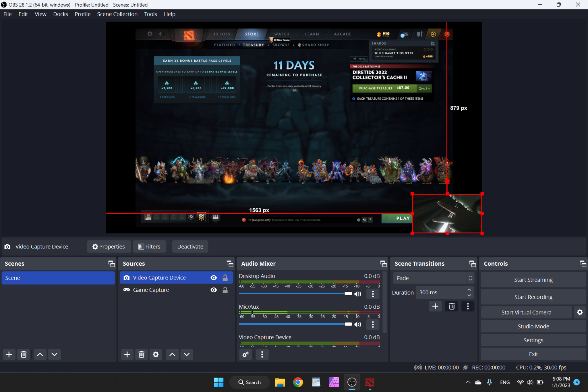Toggle the lock on Video Capture Device
This screenshot has width=588, height=392.
225,277
